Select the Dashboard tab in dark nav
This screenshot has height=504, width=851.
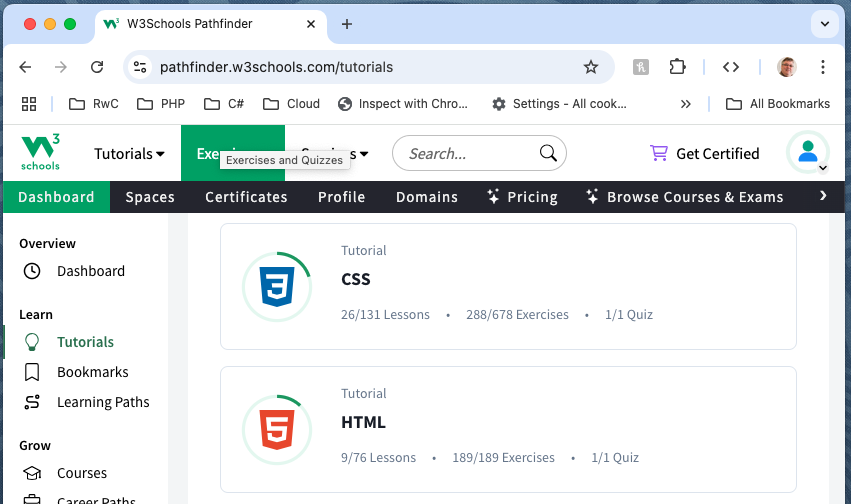56,197
